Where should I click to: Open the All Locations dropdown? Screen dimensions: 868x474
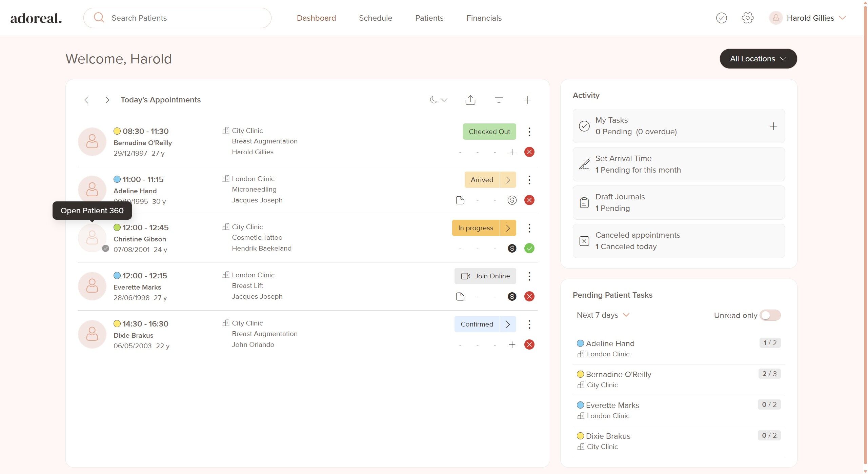click(x=758, y=59)
